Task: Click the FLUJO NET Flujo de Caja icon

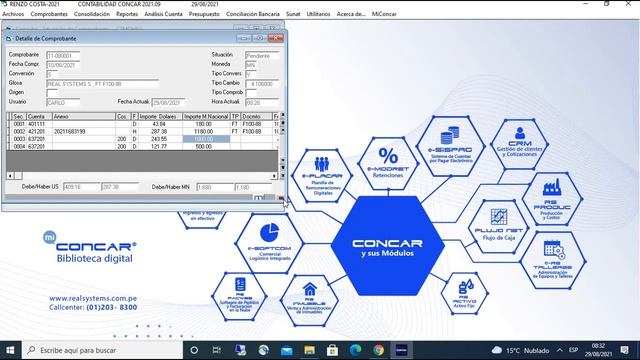Action: tap(499, 217)
